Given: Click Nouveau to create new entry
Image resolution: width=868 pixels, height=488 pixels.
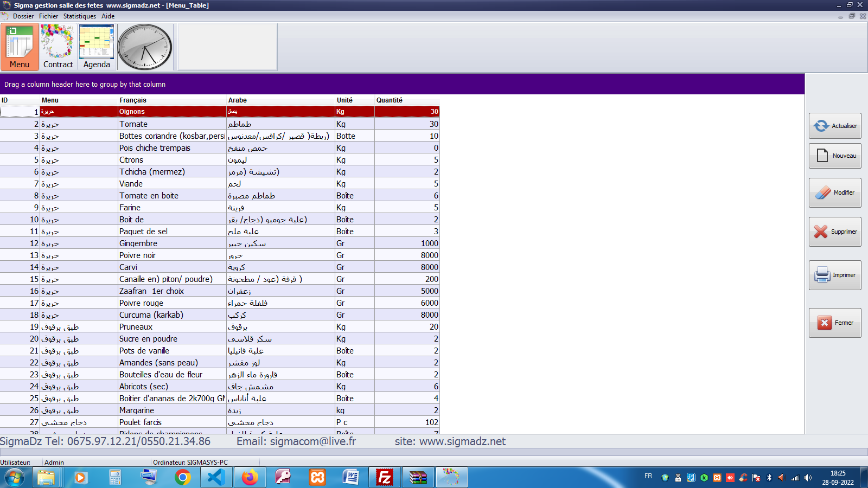Looking at the screenshot, I should point(835,156).
